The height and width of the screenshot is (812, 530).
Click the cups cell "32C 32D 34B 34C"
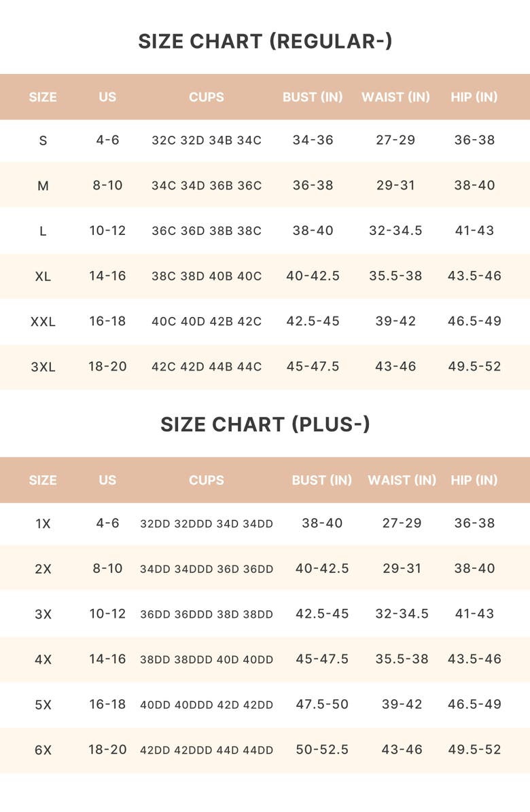206,141
